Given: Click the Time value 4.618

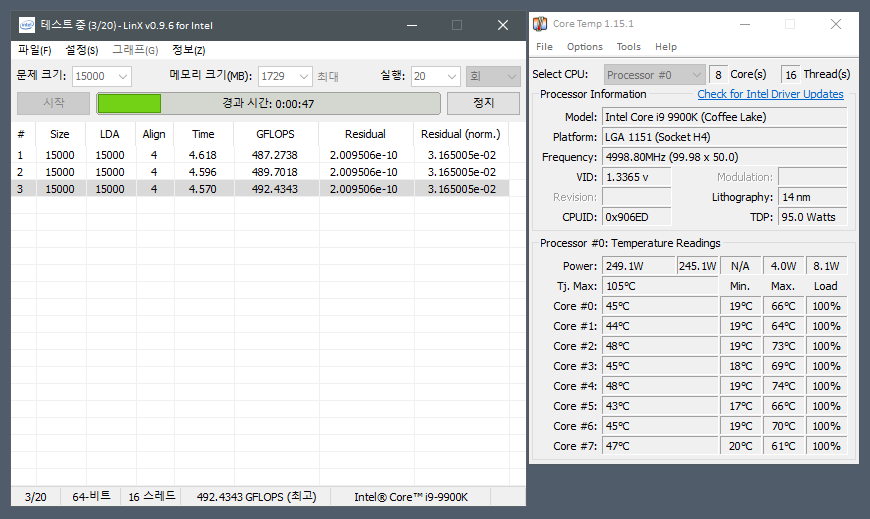Looking at the screenshot, I should tap(203, 155).
